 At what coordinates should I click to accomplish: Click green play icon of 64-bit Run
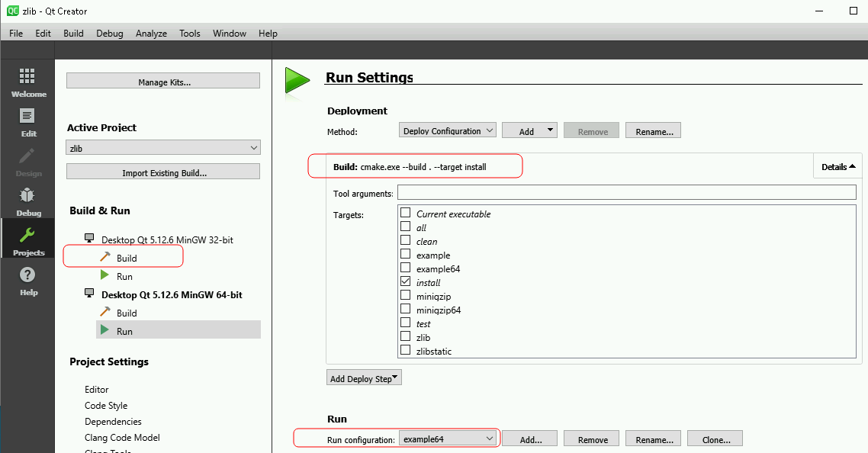tap(104, 330)
